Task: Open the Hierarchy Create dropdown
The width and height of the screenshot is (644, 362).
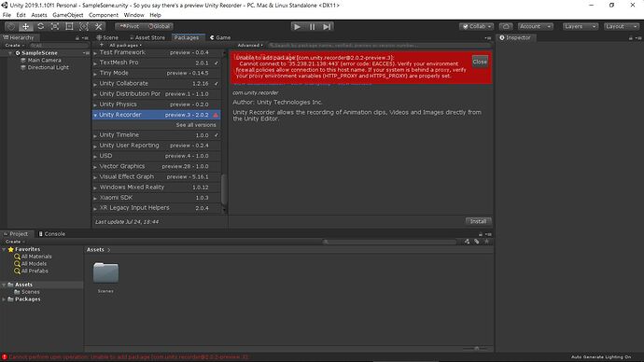Action: click(14, 45)
